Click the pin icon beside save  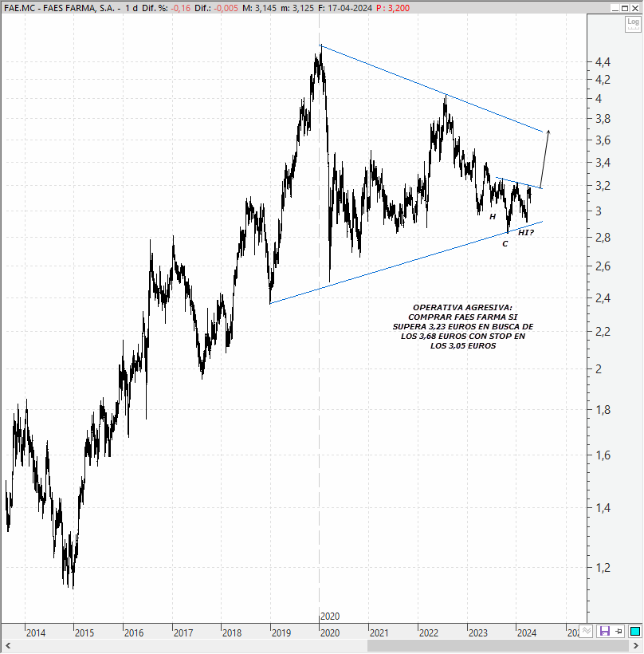pyautogui.click(x=619, y=631)
